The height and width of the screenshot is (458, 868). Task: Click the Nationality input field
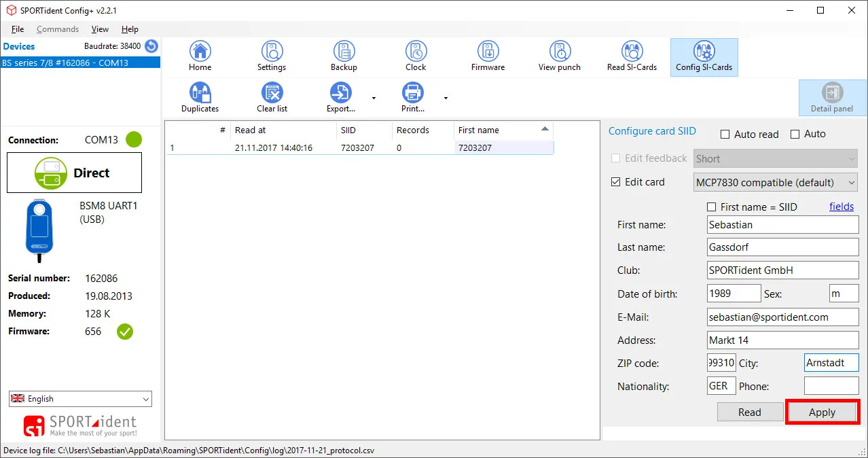721,386
